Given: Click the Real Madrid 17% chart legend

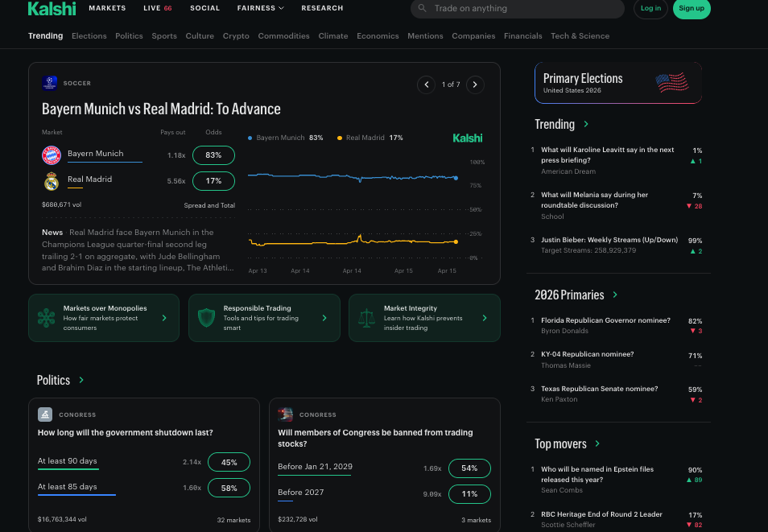Looking at the screenshot, I should tap(370, 138).
